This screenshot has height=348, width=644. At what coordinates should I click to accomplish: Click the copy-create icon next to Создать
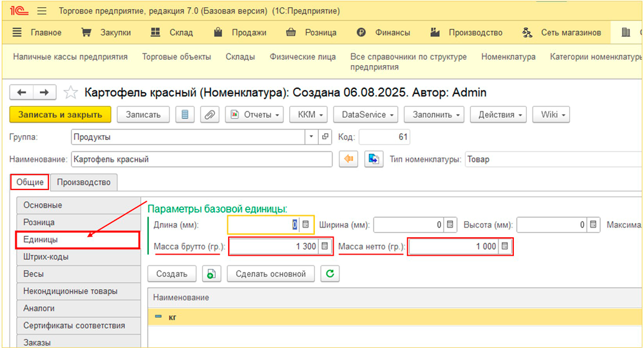(x=211, y=274)
